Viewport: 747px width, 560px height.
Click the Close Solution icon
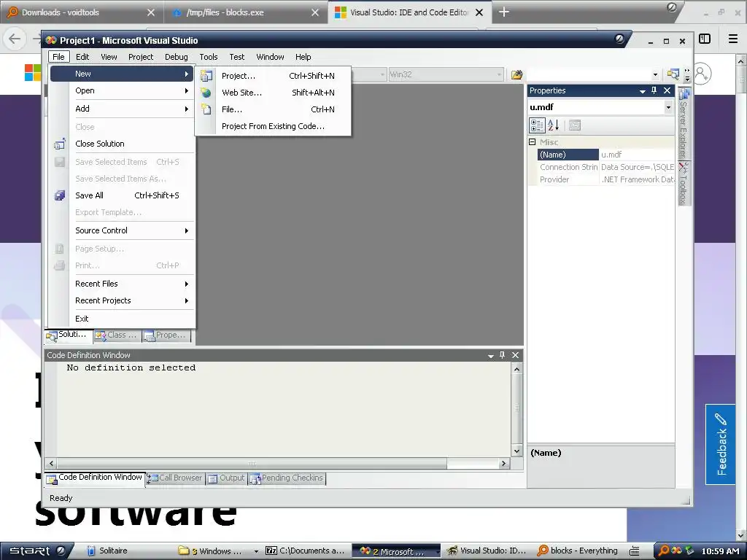[x=60, y=144]
